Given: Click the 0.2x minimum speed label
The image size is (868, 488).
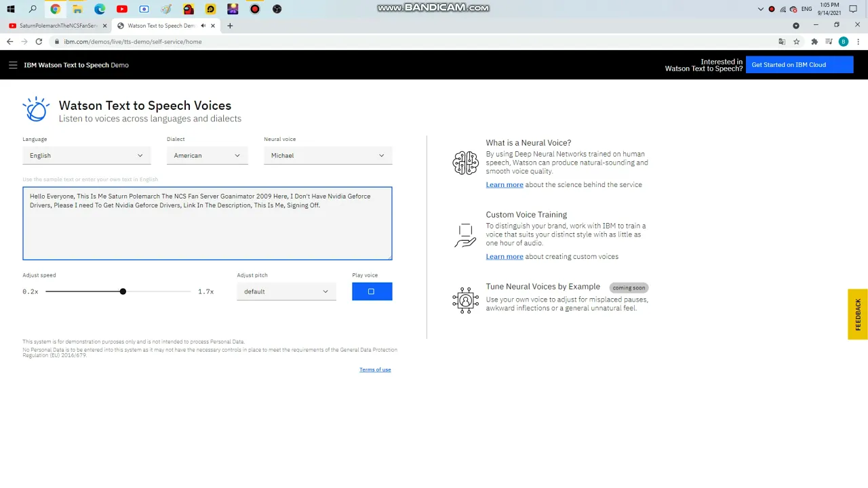Looking at the screenshot, I should (x=31, y=291).
